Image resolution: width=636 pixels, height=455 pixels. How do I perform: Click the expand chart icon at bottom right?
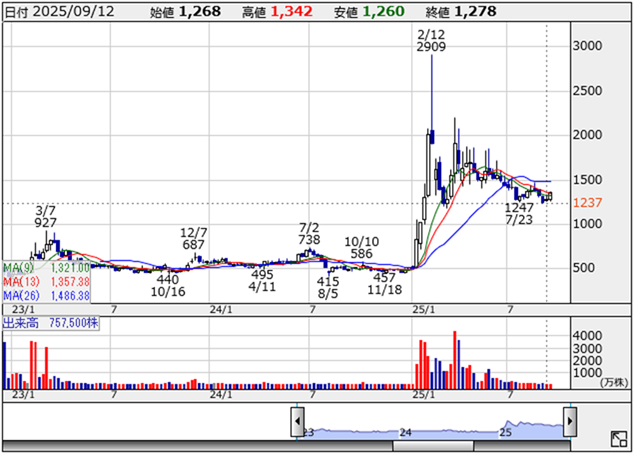(619, 439)
